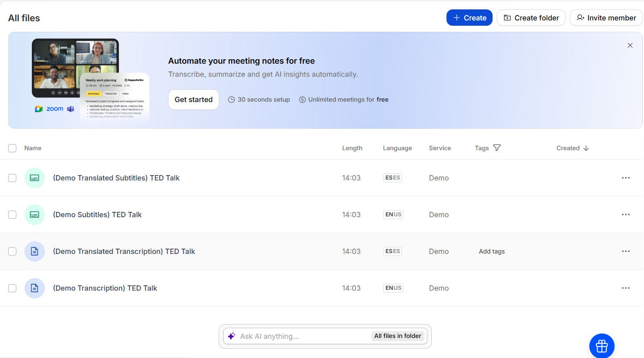Toggle the select-all files checkbox
This screenshot has width=644, height=358.
12,148
